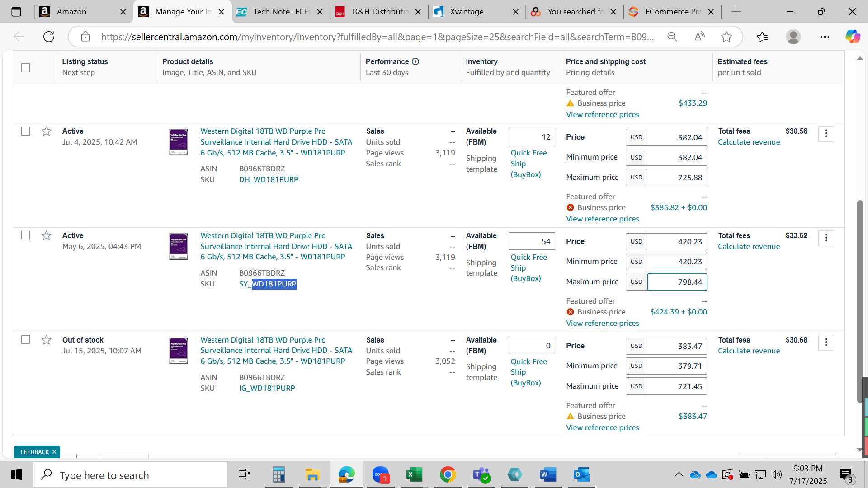Switch to the Tech Note- ECE tab
This screenshot has width=868, height=488.
click(x=280, y=12)
